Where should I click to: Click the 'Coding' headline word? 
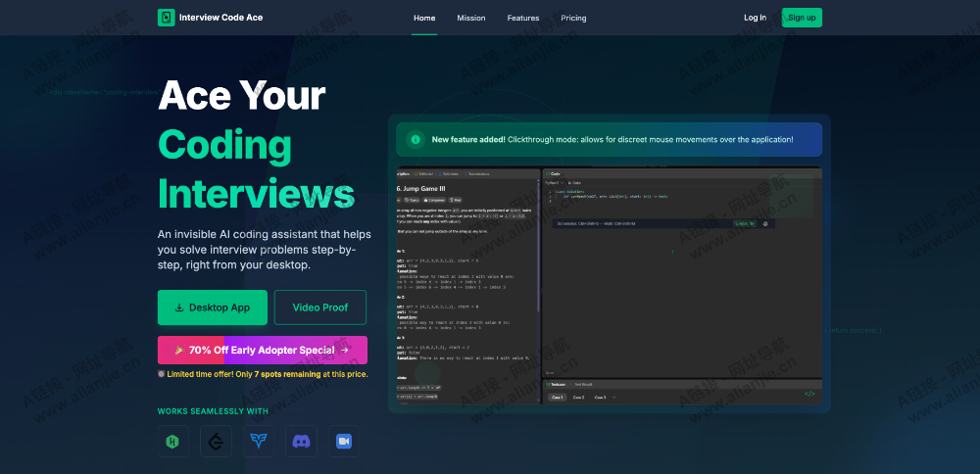click(225, 146)
